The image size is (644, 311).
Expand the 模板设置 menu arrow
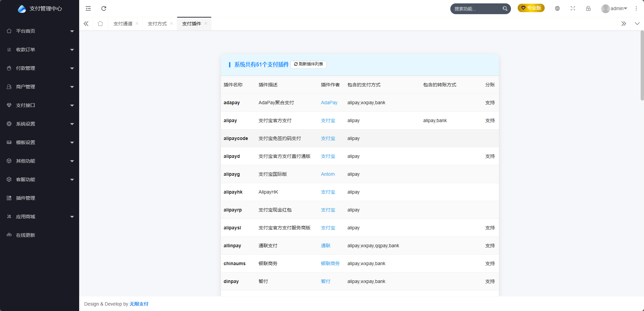pos(72,143)
